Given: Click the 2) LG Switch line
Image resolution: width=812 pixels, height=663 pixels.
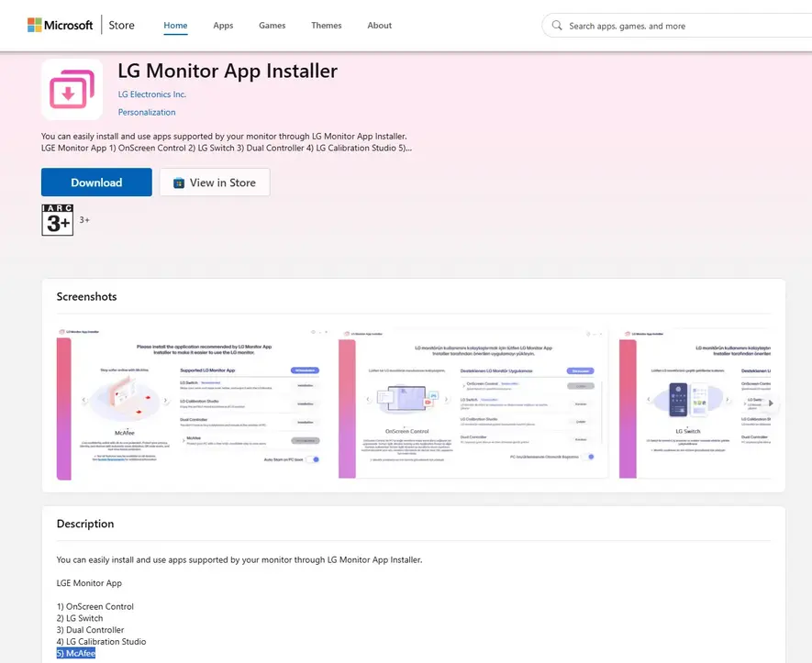Looking at the screenshot, I should coord(80,618).
